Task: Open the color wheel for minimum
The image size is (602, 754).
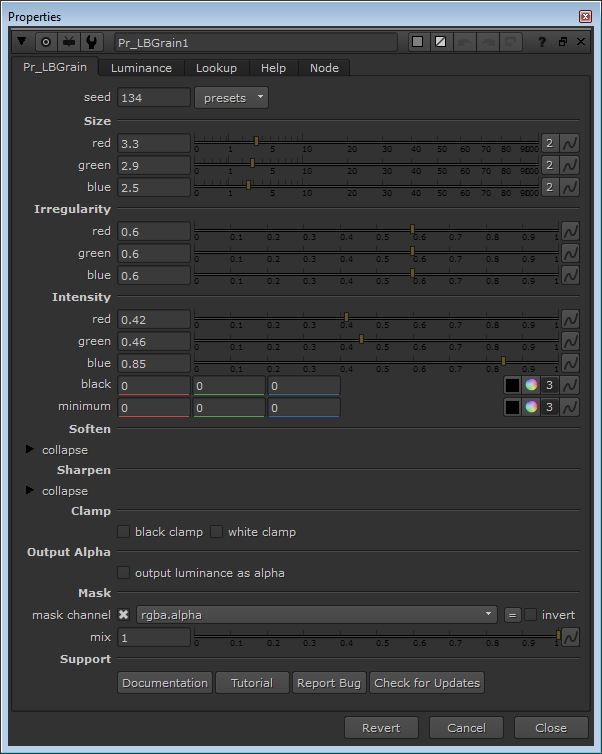Action: tap(531, 408)
